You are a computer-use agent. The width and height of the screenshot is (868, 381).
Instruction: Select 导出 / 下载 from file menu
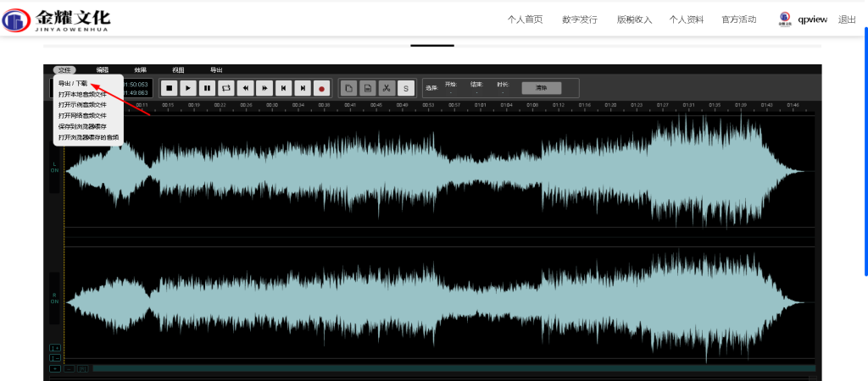[x=73, y=83]
